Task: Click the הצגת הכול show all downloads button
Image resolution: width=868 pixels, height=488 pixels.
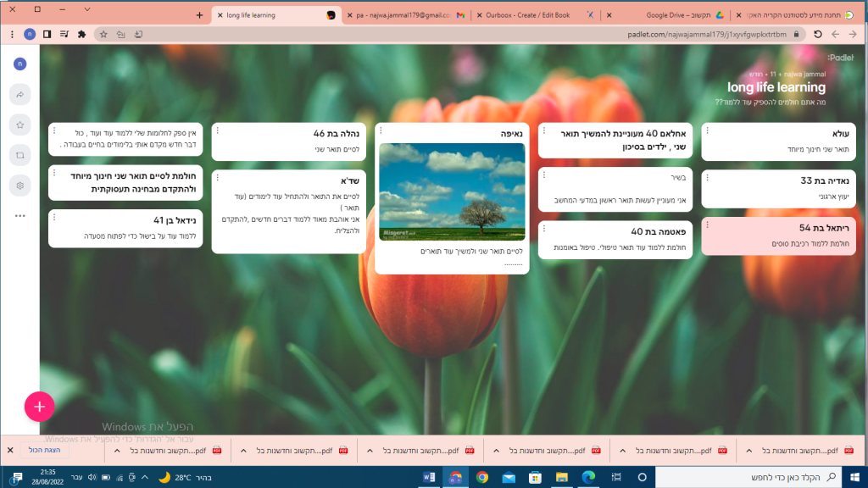Action: pos(44,450)
